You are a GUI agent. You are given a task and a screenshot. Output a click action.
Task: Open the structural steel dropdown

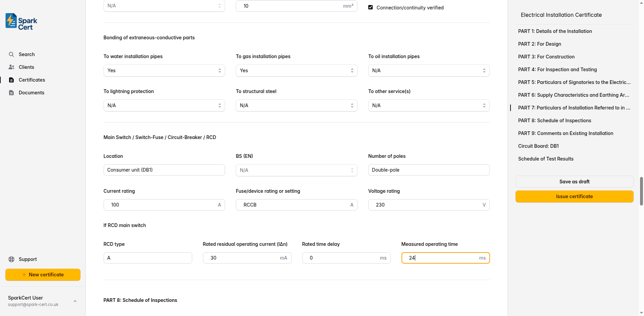[x=296, y=105]
